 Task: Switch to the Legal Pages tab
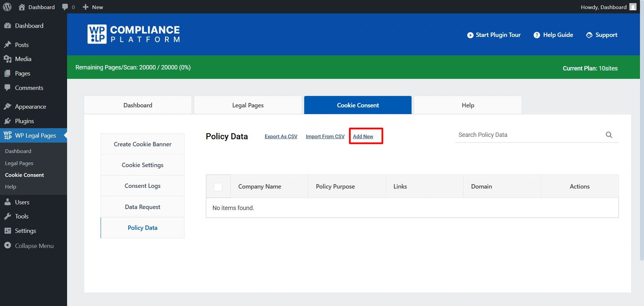tap(248, 105)
